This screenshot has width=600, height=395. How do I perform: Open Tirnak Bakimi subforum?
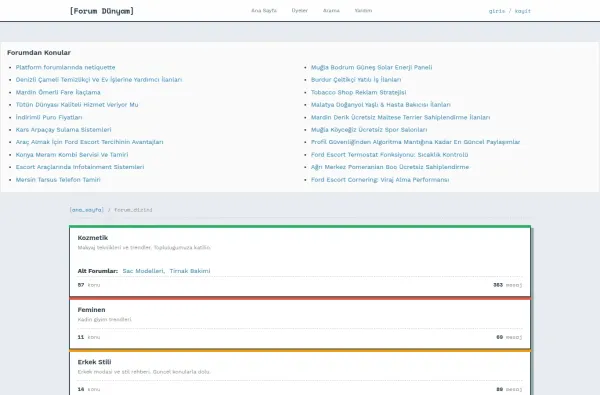point(190,271)
